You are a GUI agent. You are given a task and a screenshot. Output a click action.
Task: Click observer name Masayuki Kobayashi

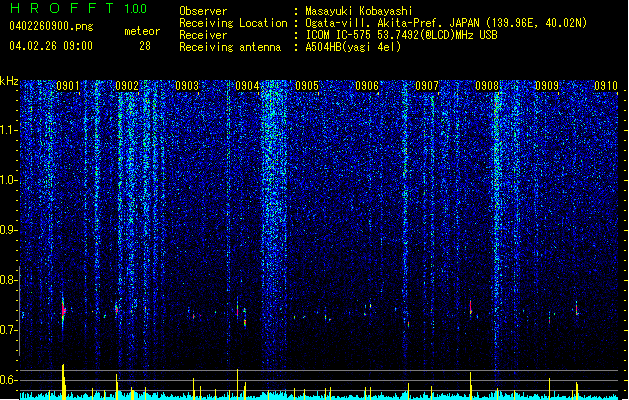point(358,11)
